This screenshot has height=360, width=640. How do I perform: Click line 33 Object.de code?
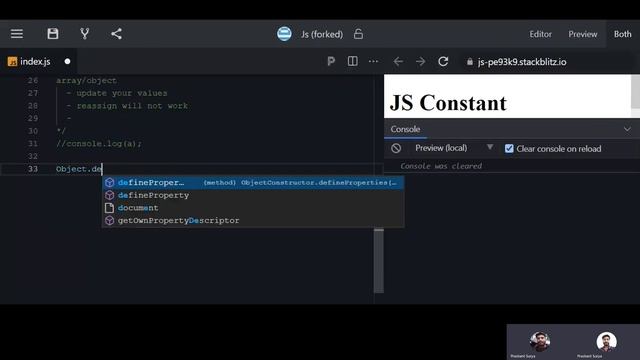coord(78,169)
